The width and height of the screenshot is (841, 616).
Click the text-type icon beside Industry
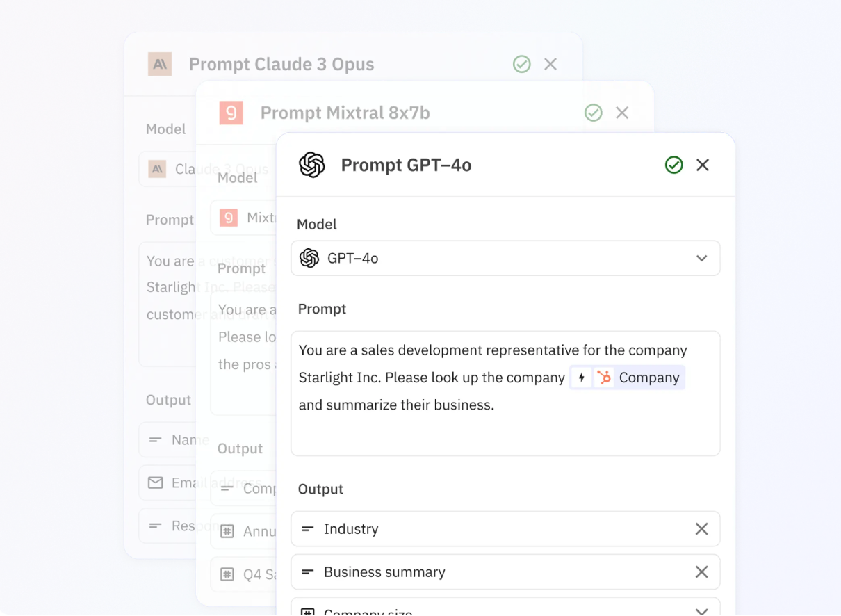click(307, 529)
